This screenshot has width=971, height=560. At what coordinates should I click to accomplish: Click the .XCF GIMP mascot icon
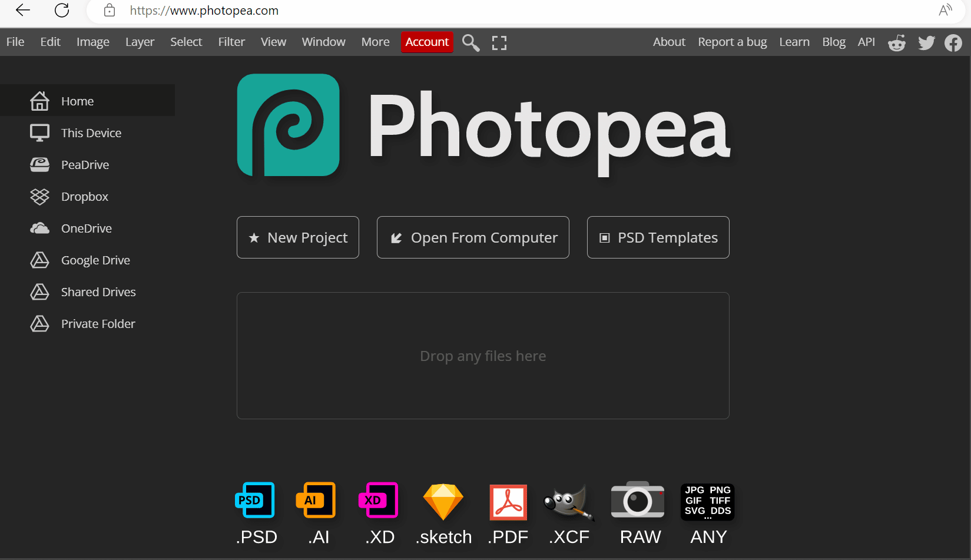point(569,502)
